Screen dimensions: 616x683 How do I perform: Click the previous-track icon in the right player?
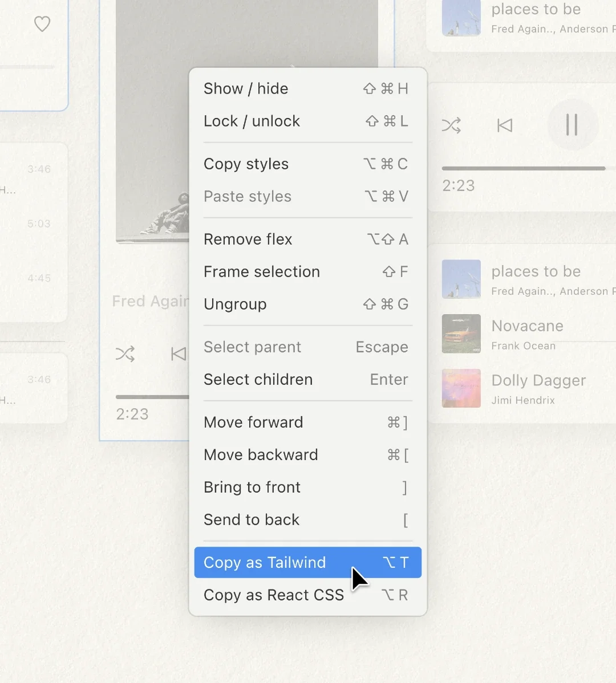pyautogui.click(x=504, y=125)
